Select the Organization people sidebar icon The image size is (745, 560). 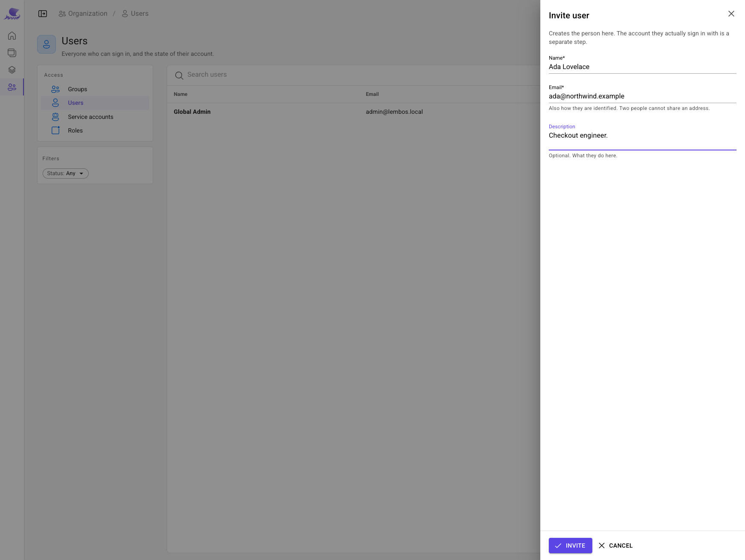click(x=12, y=87)
